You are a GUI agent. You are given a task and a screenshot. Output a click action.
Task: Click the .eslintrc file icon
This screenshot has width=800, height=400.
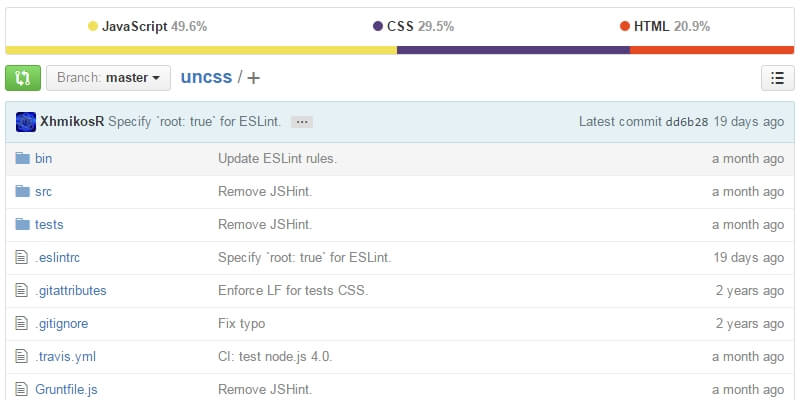click(23, 258)
